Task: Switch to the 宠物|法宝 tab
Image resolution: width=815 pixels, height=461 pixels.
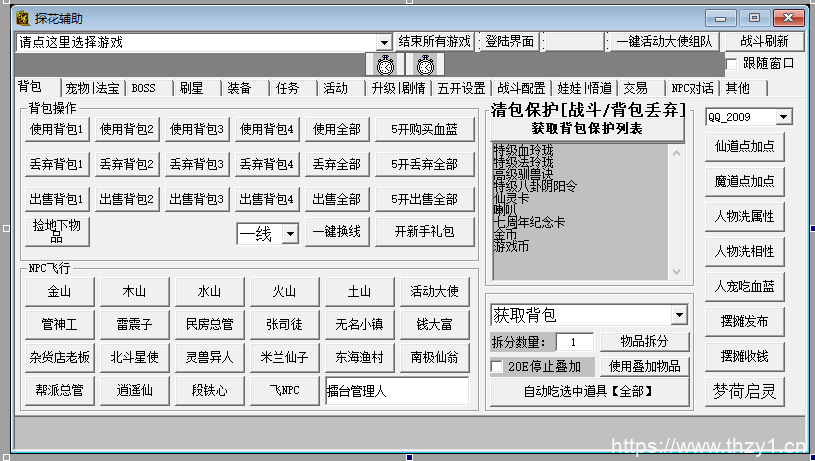Action: (x=93, y=88)
